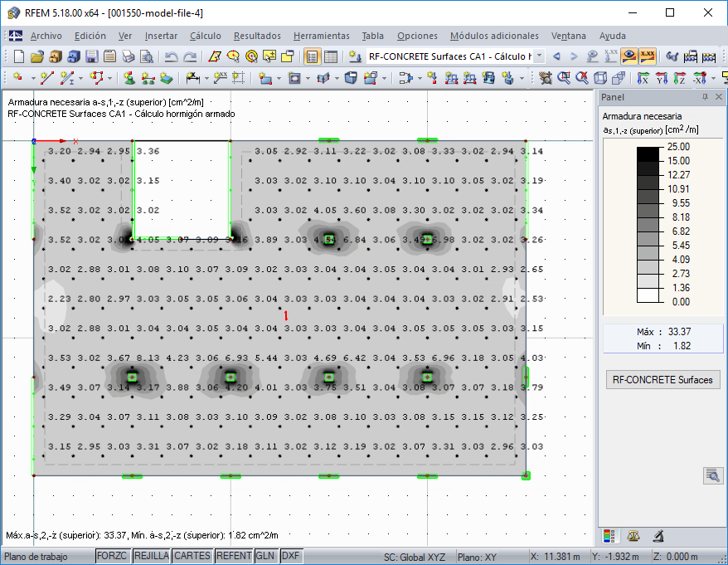728x565 pixels.
Task: Zoom window with magnifier icon
Action: pyautogui.click(x=564, y=78)
